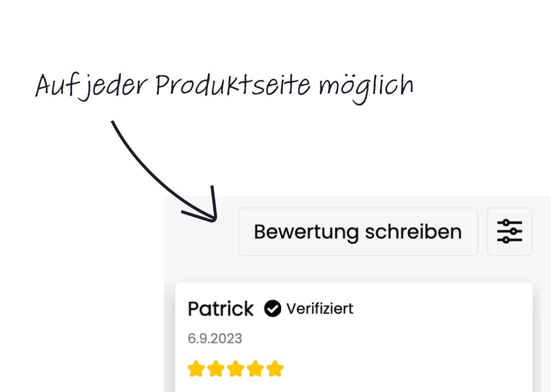Click empty white area of Patrick's review card

tap(421, 345)
